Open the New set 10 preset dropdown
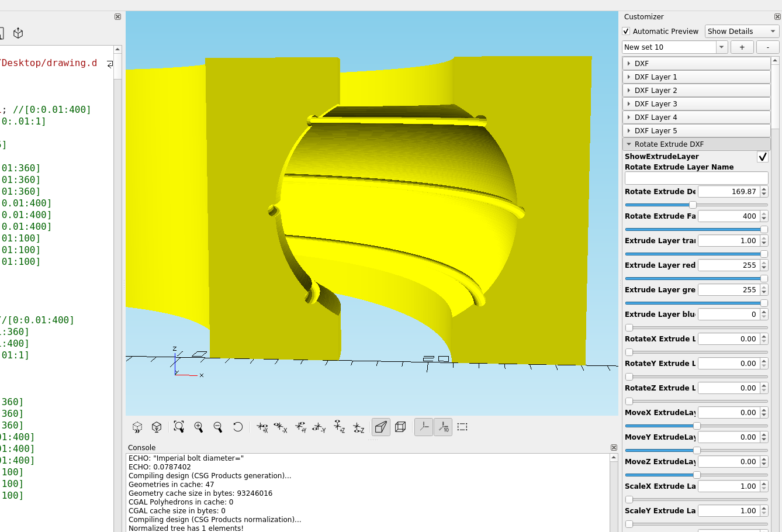782x532 pixels. coord(721,47)
